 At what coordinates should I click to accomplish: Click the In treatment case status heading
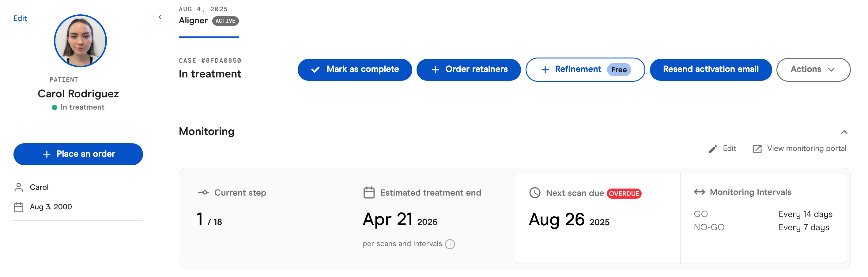pos(209,74)
